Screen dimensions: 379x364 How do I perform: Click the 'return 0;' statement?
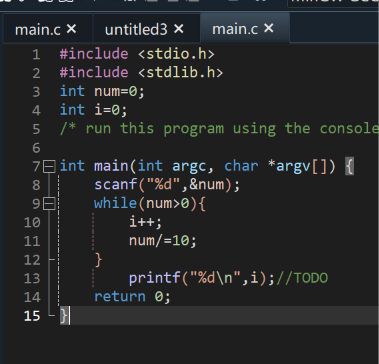pos(132,297)
